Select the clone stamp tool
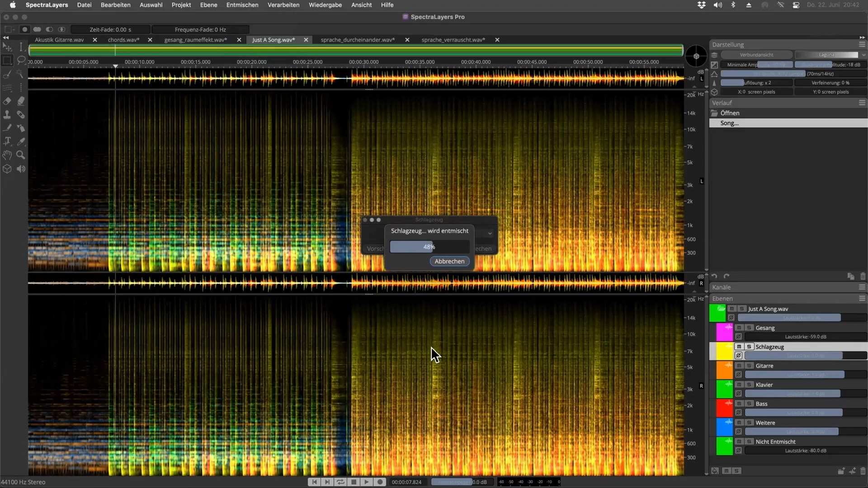The image size is (868, 488). [7, 115]
